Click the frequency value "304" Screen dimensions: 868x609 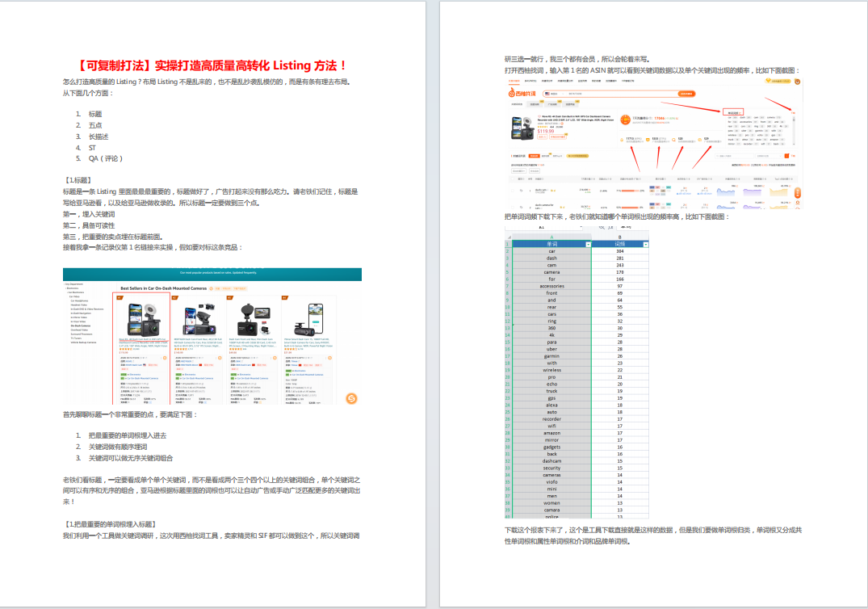(620, 251)
